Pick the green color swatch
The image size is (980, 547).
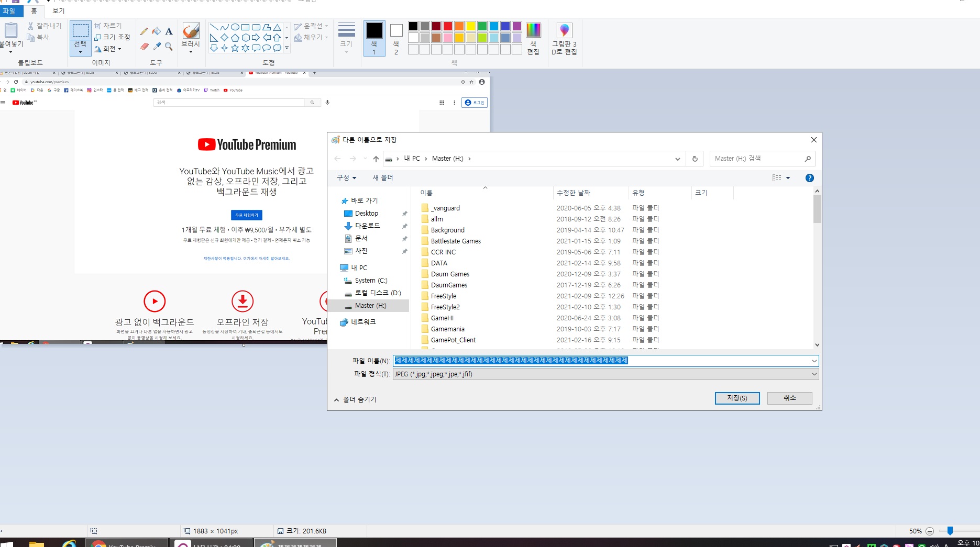tap(482, 26)
